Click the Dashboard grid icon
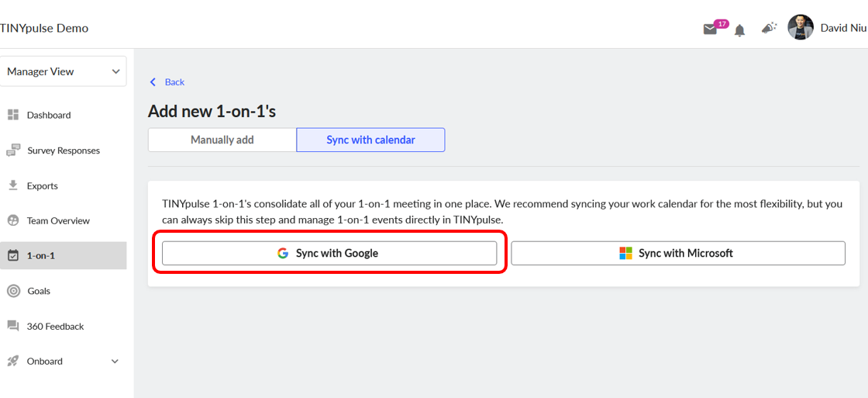 click(13, 115)
